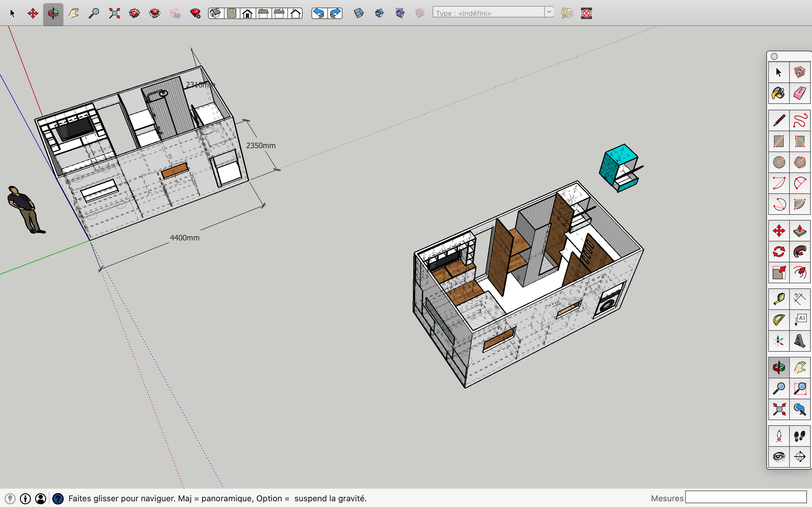Select the Pencil line tool
Viewport: 812px width, 507px height.
coord(778,121)
